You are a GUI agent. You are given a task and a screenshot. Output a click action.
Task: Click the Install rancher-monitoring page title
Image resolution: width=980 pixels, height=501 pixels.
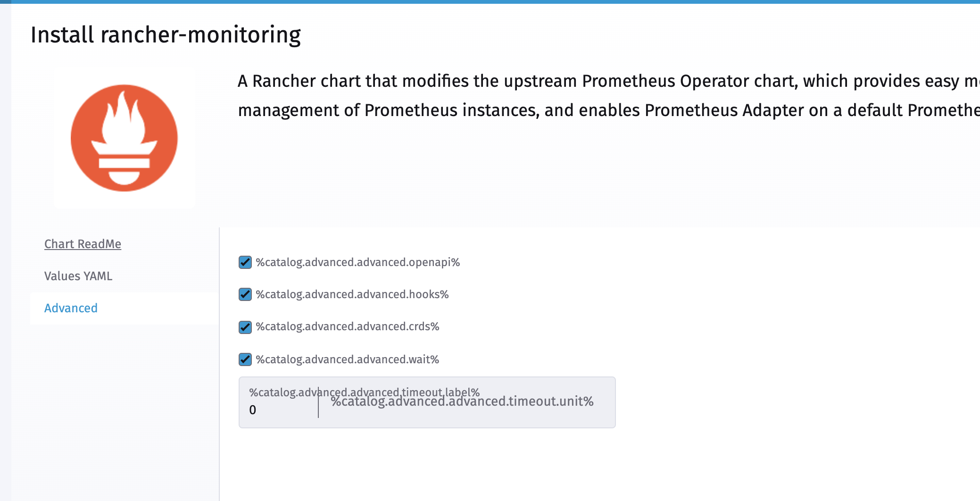166,34
